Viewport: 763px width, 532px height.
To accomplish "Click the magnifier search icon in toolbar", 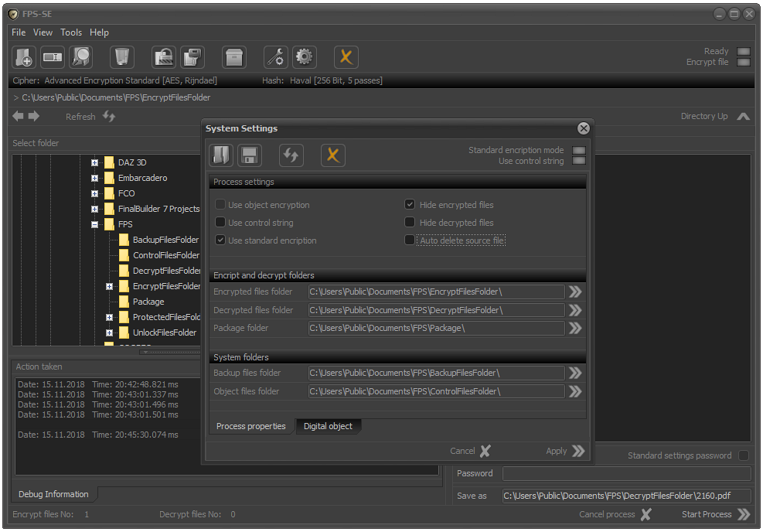I will [80, 56].
